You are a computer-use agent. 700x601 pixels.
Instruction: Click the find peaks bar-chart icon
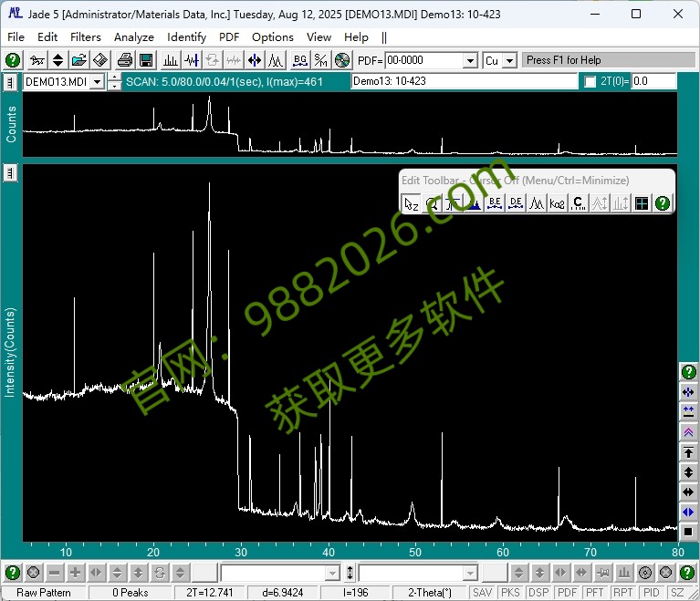170,60
